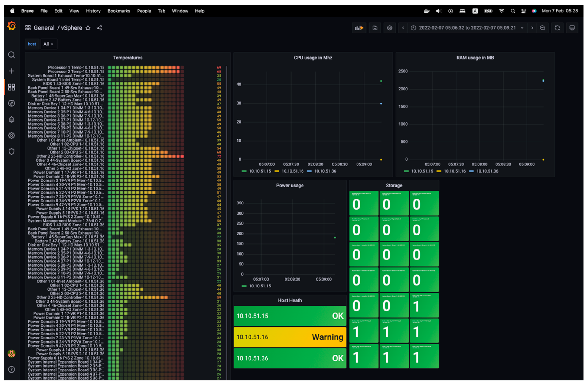Save dashboard using the disk icon
The width and height of the screenshot is (588, 385).
point(375,28)
